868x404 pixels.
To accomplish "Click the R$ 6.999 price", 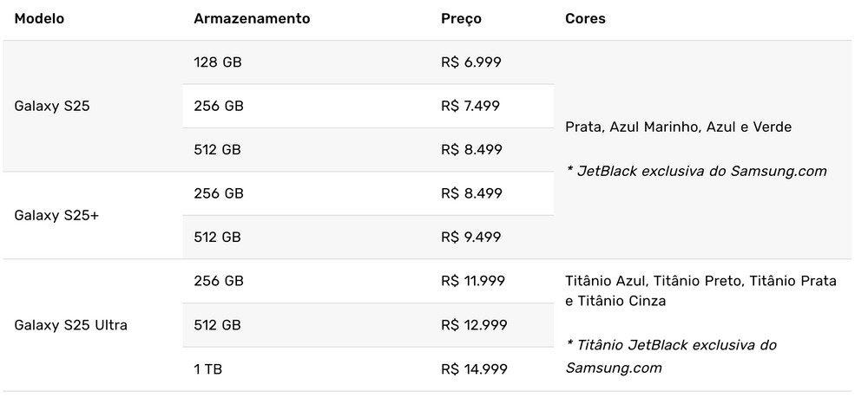I will click(x=471, y=62).
